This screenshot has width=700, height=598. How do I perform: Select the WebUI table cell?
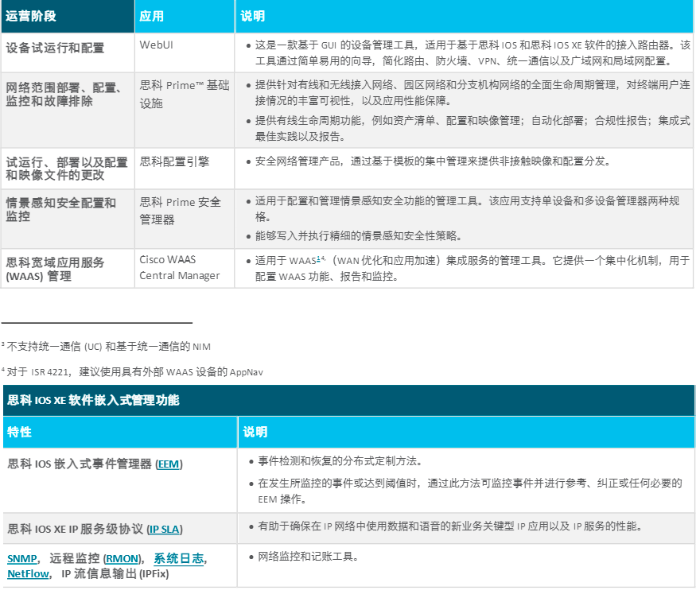[x=157, y=46]
